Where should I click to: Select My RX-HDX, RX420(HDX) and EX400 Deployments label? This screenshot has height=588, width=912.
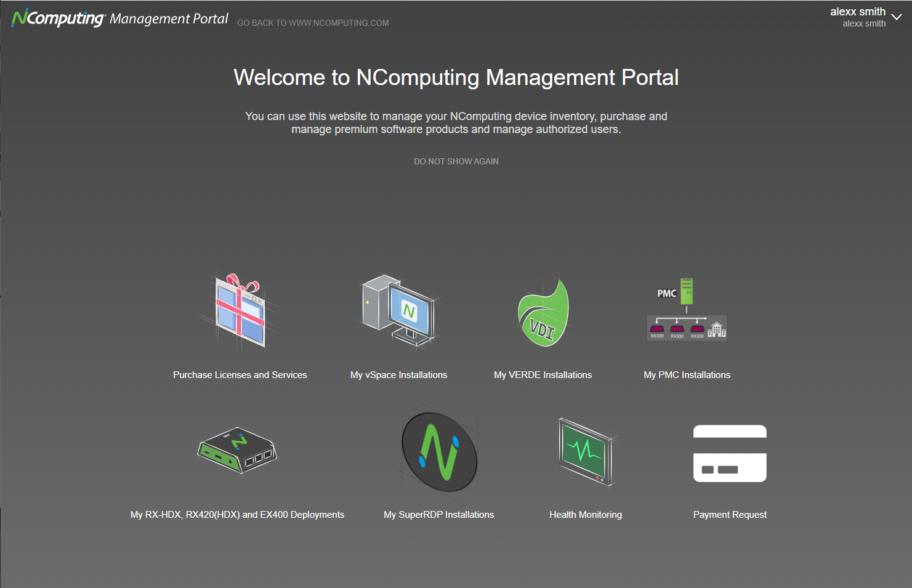click(237, 515)
